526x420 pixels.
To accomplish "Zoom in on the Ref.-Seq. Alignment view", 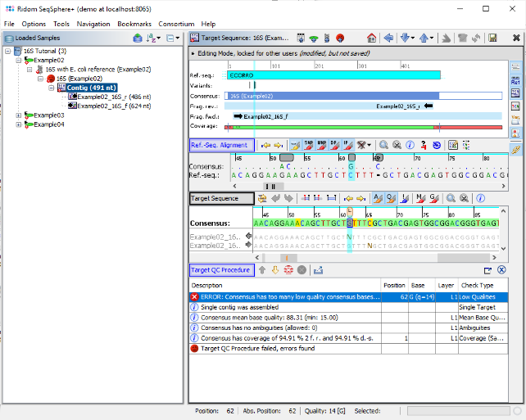I will coord(383,145).
